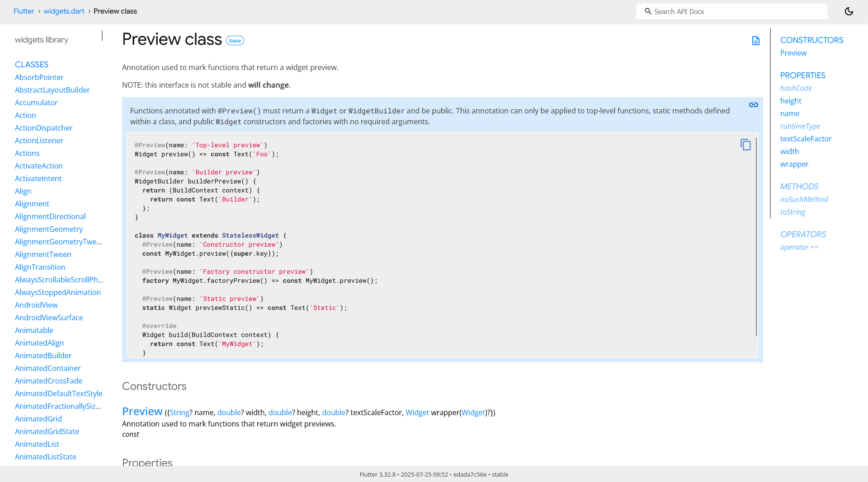Open AnimatedListState class page

[x=46, y=457]
